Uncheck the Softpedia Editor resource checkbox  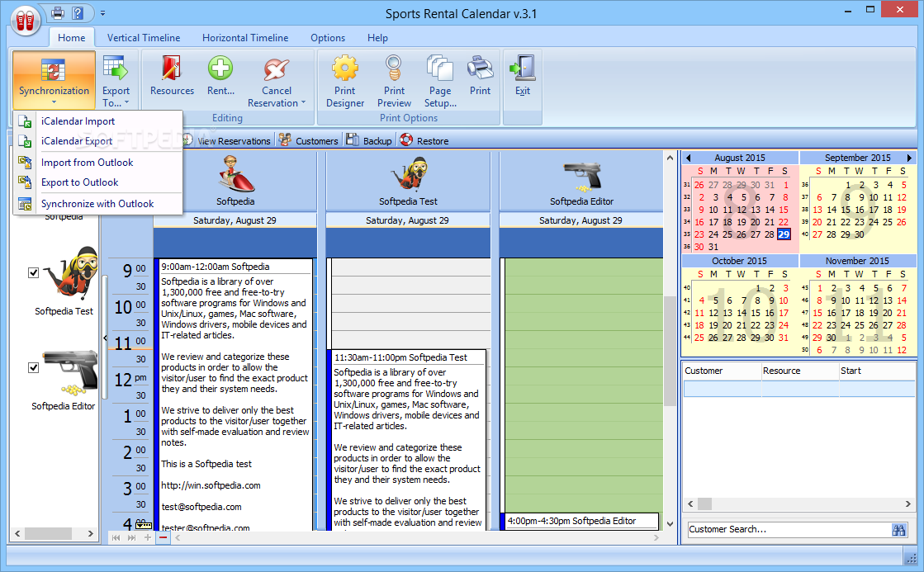pos(34,367)
